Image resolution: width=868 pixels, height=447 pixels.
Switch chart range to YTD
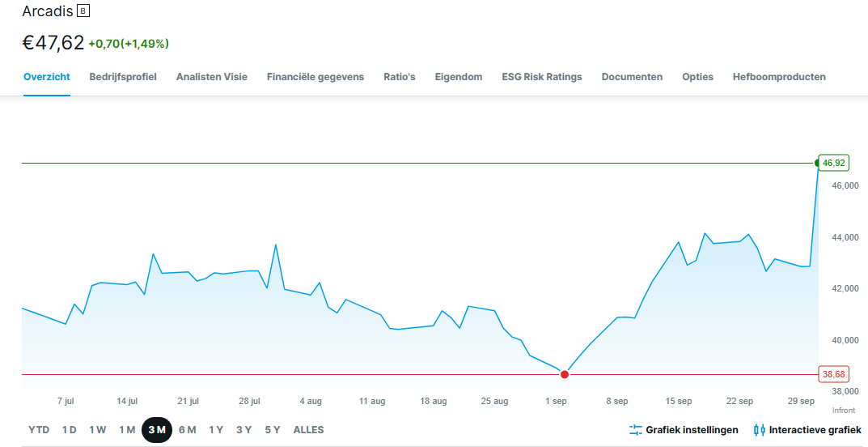point(38,430)
